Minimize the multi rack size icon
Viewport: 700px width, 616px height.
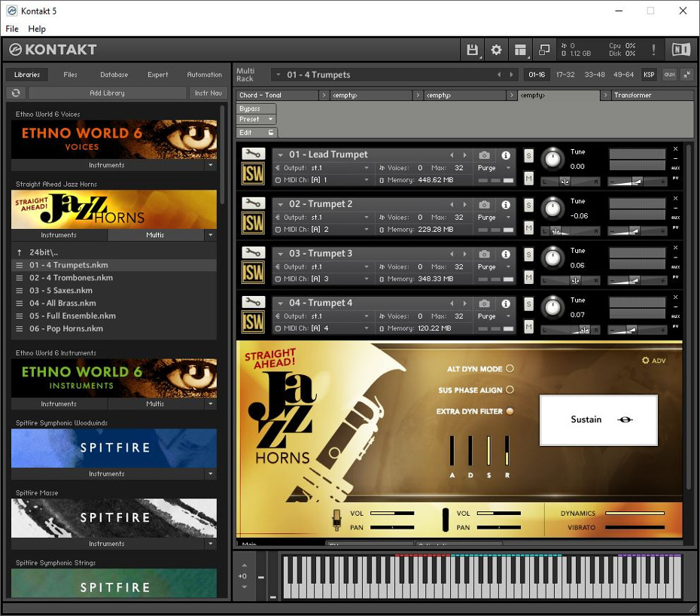coord(687,75)
